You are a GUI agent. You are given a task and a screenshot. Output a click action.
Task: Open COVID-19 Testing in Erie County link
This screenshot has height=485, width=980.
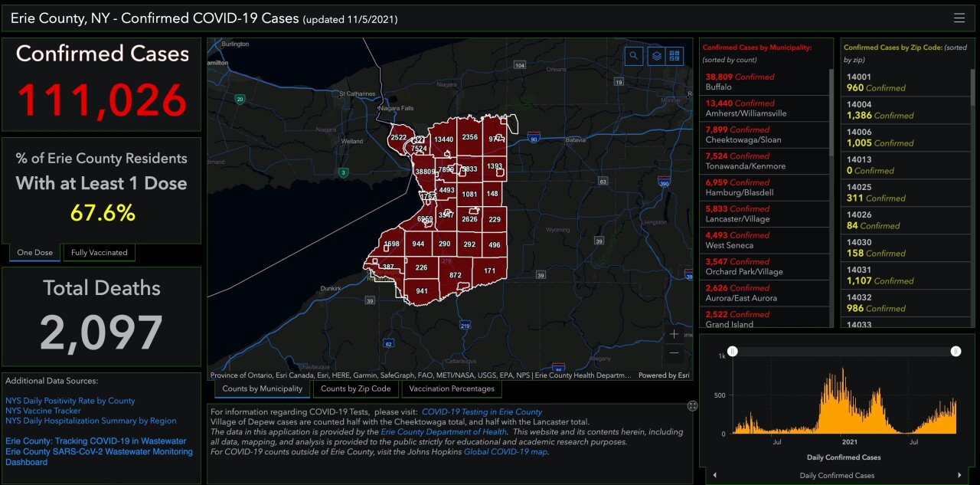pyautogui.click(x=482, y=412)
